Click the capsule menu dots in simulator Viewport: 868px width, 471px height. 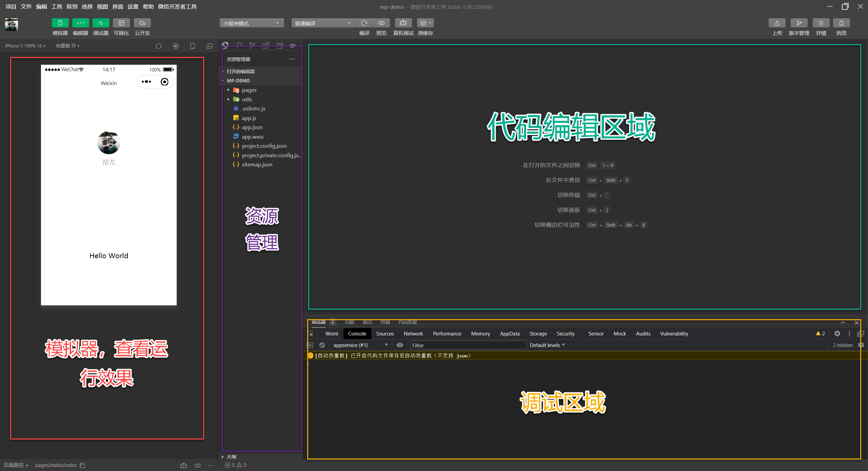point(146,82)
